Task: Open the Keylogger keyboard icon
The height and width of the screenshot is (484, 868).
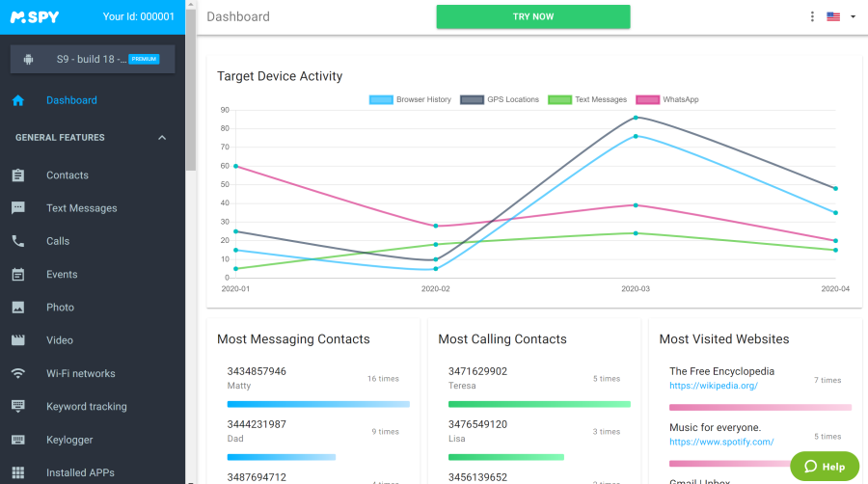Action: pos(17,440)
